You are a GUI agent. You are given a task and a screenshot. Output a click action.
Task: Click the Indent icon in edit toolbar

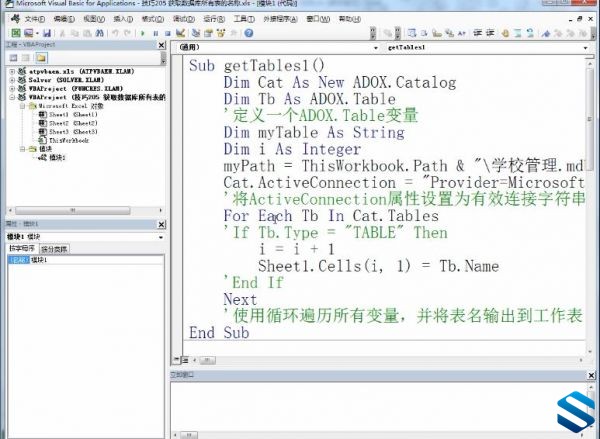478,33
